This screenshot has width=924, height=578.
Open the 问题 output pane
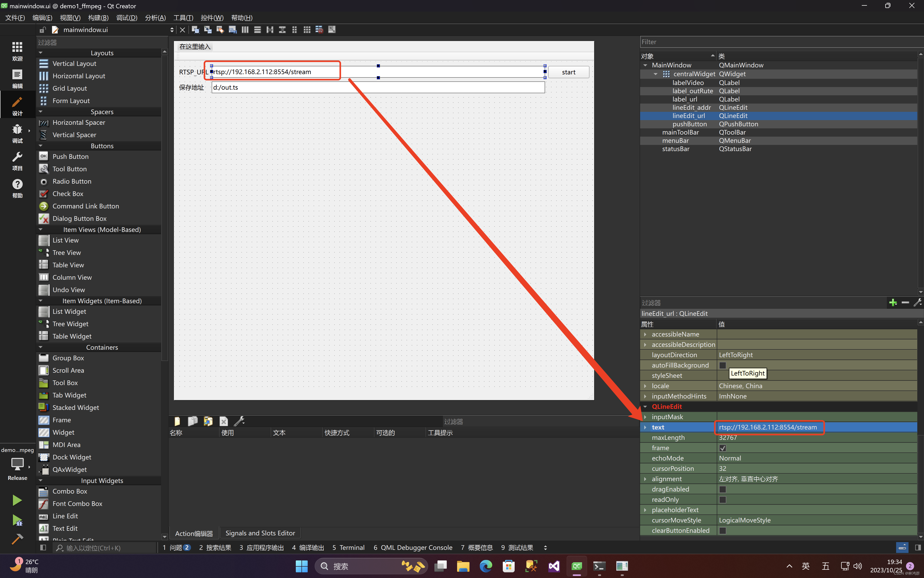pyautogui.click(x=177, y=548)
